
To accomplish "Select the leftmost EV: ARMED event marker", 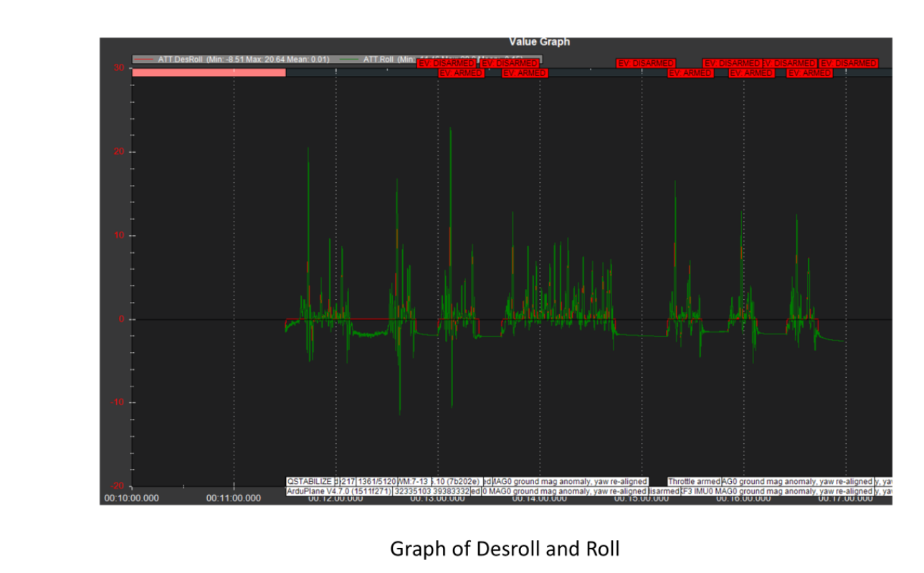I will pyautogui.click(x=461, y=73).
